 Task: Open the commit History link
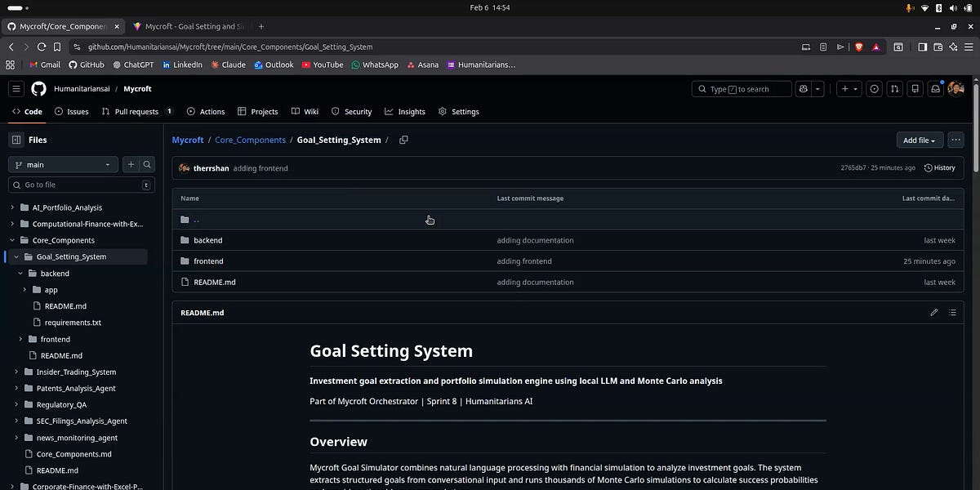click(939, 167)
